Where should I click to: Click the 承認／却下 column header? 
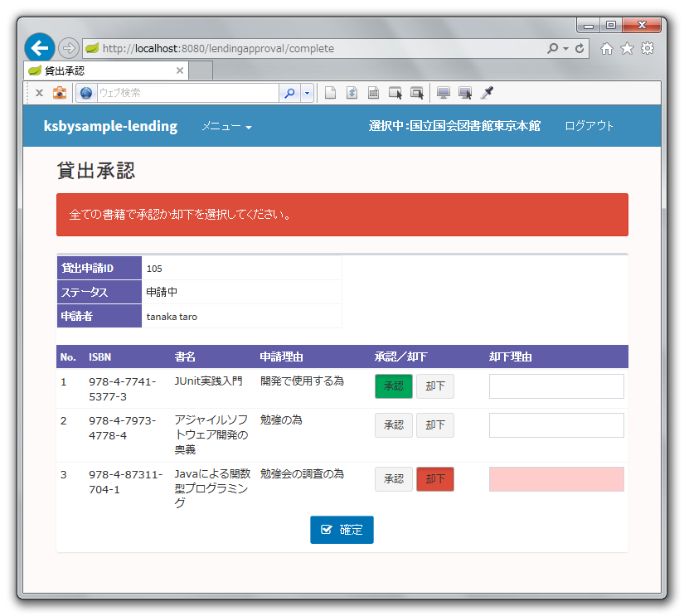pyautogui.click(x=401, y=357)
